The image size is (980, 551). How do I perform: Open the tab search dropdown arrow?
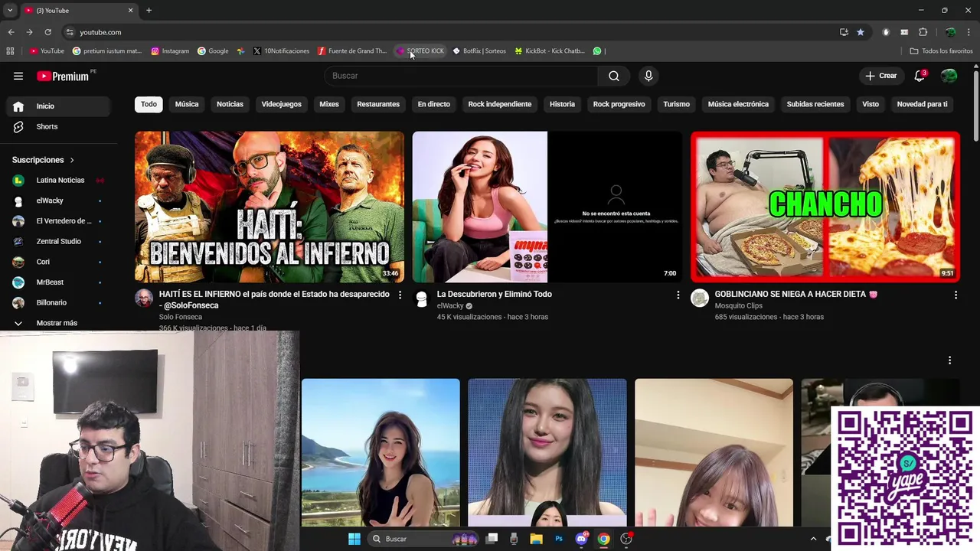coord(10,11)
